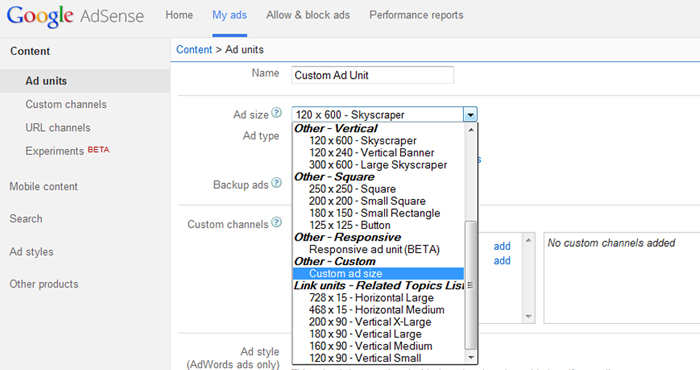
Task: Open Allow & block ads tab
Action: (308, 15)
